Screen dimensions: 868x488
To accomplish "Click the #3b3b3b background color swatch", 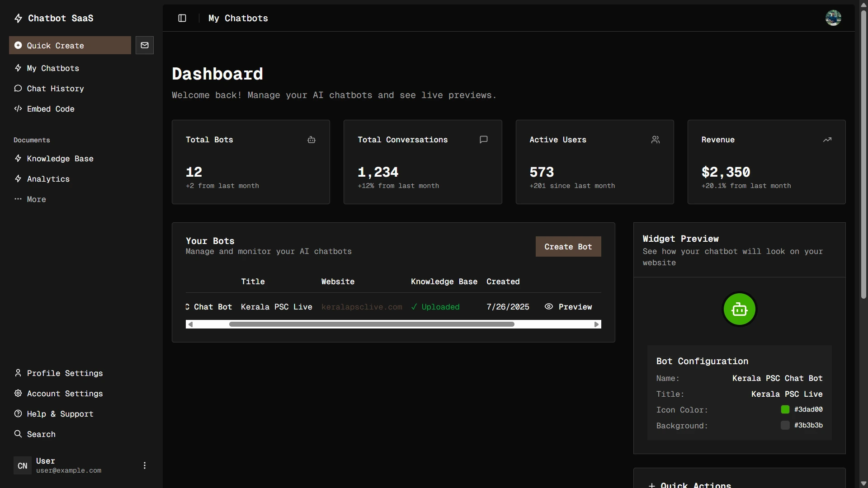I will coord(785,425).
